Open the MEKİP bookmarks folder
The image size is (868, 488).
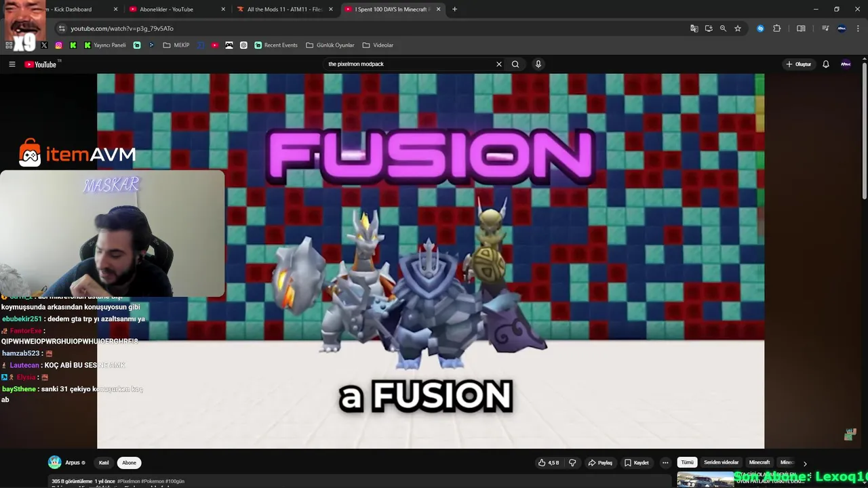[x=176, y=45]
